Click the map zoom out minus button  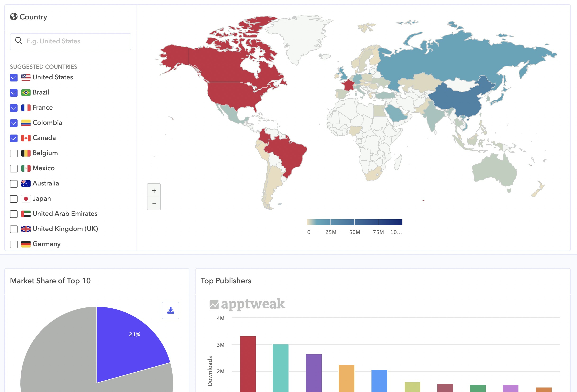[154, 204]
